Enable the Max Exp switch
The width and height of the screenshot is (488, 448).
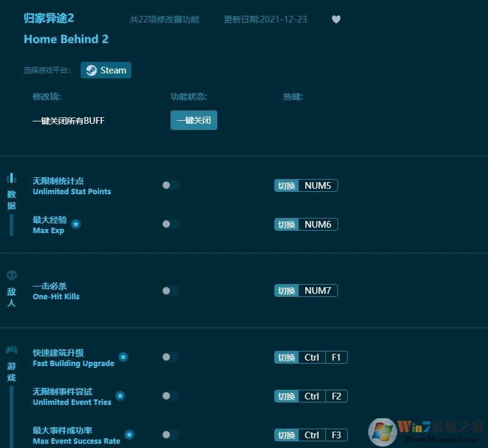coord(170,224)
